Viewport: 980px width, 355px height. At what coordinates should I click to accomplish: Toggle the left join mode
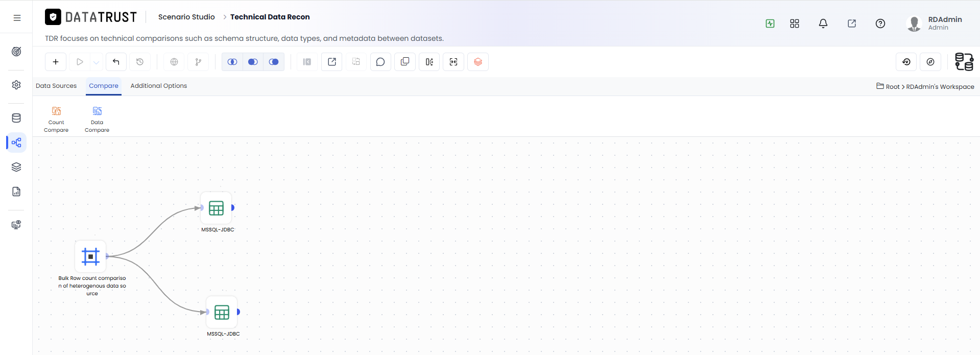[x=253, y=62]
